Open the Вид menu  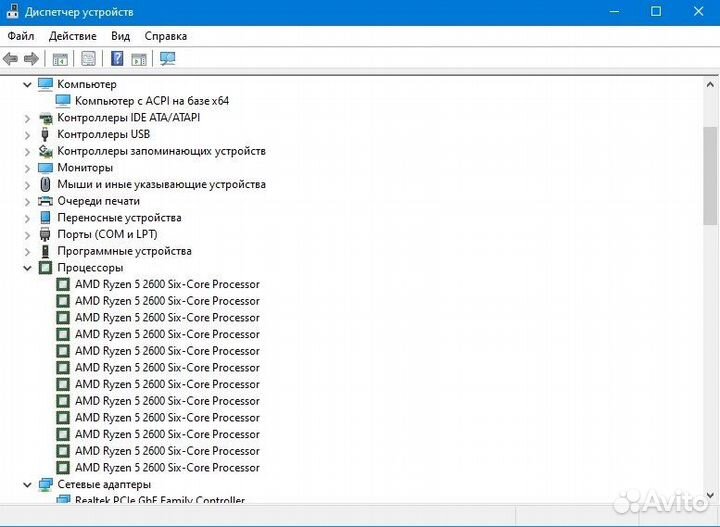click(120, 36)
